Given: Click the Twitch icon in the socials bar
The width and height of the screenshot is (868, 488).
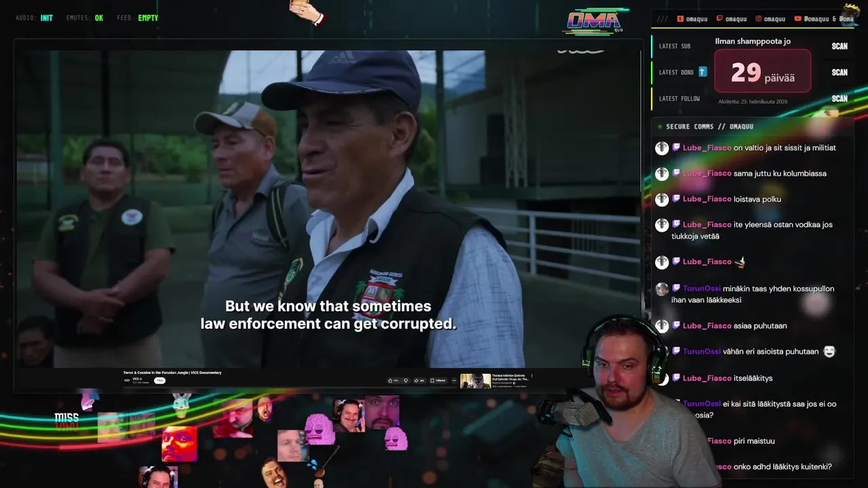Looking at the screenshot, I should click(x=719, y=19).
